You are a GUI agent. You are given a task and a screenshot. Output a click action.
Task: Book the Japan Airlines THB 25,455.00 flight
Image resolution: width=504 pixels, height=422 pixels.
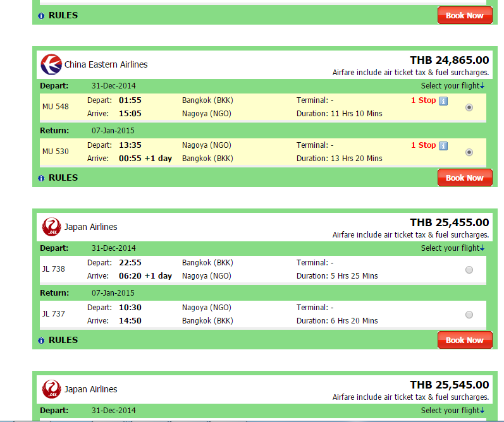[x=465, y=340]
